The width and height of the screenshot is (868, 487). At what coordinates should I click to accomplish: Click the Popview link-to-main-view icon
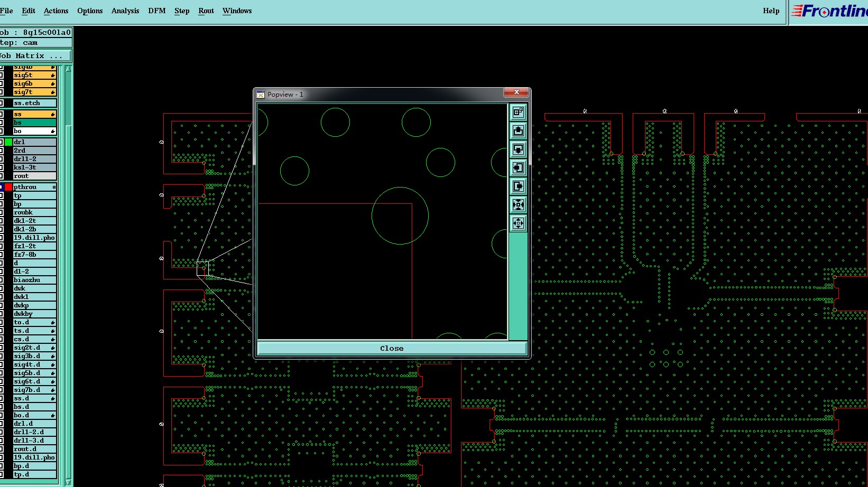(x=518, y=112)
